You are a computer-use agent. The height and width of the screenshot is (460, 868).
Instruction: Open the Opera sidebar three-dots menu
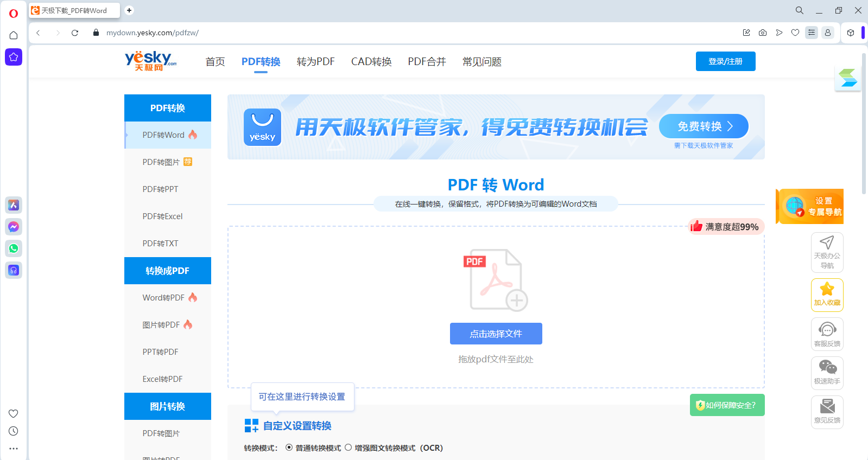14,449
